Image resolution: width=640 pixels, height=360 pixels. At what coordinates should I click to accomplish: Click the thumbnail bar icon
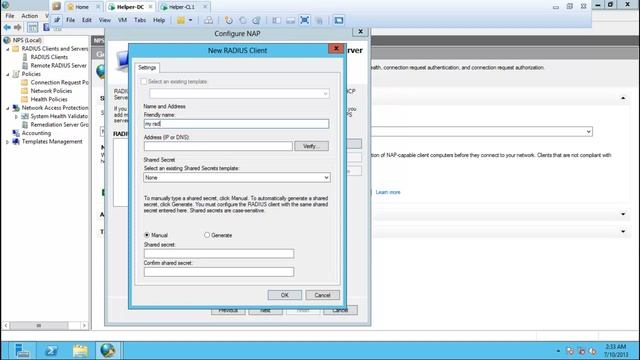point(290,20)
